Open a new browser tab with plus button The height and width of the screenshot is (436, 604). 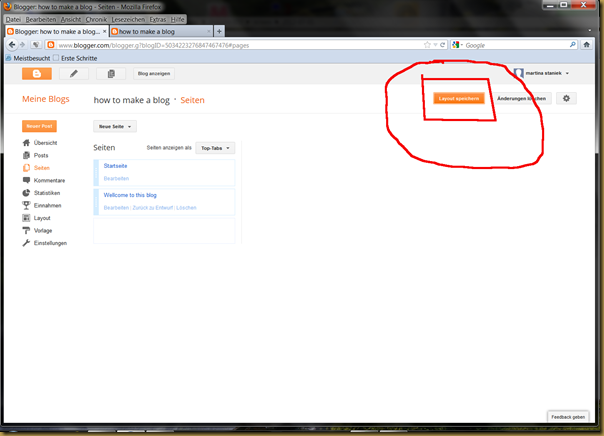[x=219, y=31]
